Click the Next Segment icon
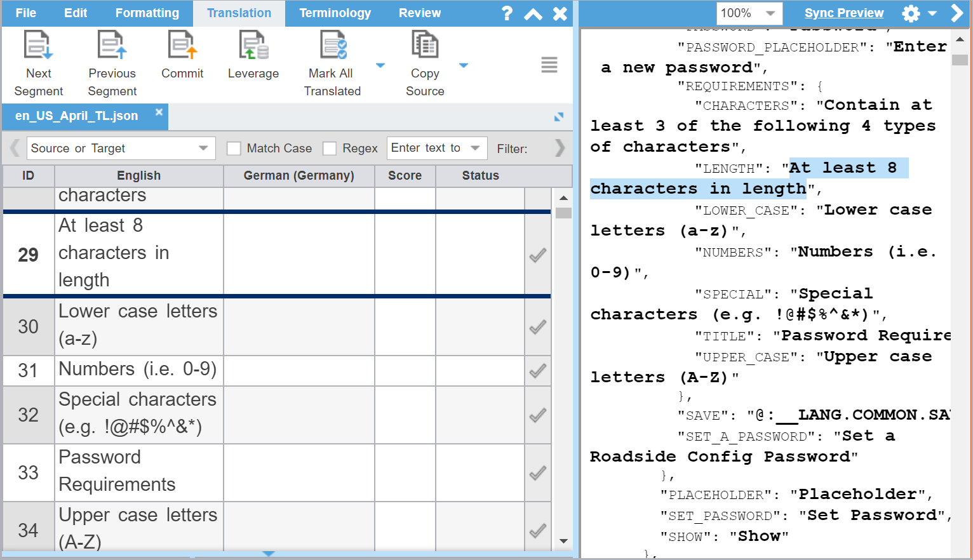Viewport: 973px width, 560px height. point(38,46)
